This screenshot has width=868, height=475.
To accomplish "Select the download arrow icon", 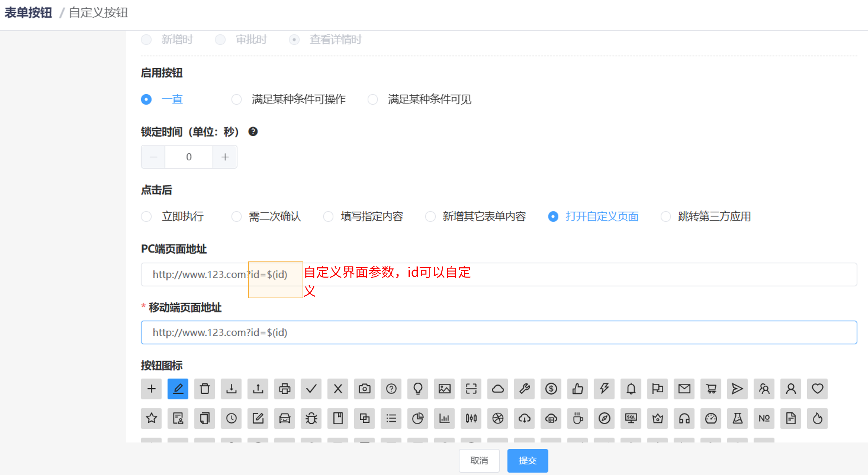I will point(231,389).
